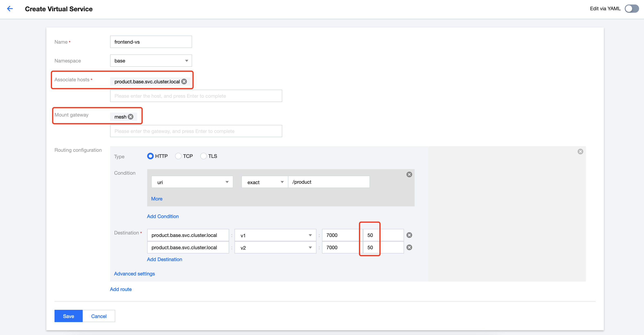644x335 pixels.
Task: Focus the gateway entry input field
Action: tap(196, 131)
